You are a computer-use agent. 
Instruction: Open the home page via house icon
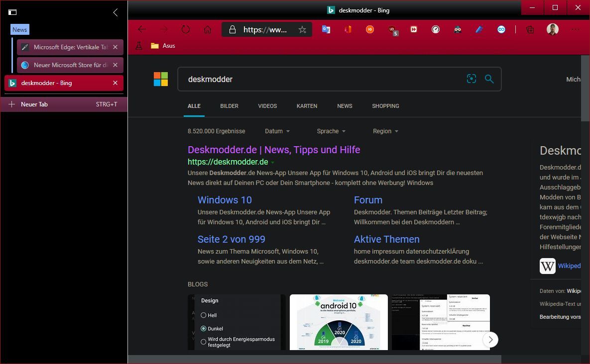(x=207, y=29)
